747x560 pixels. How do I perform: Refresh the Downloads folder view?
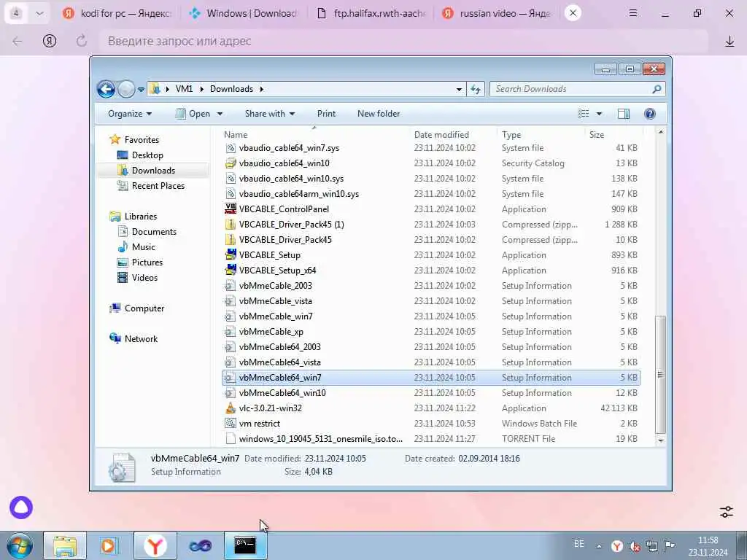click(476, 89)
